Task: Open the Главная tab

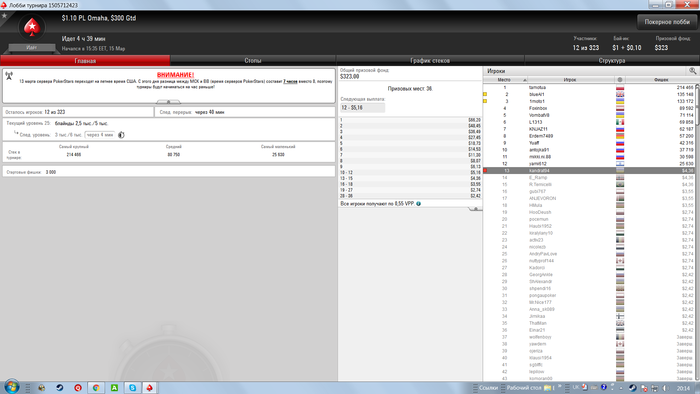Action: coord(85,61)
